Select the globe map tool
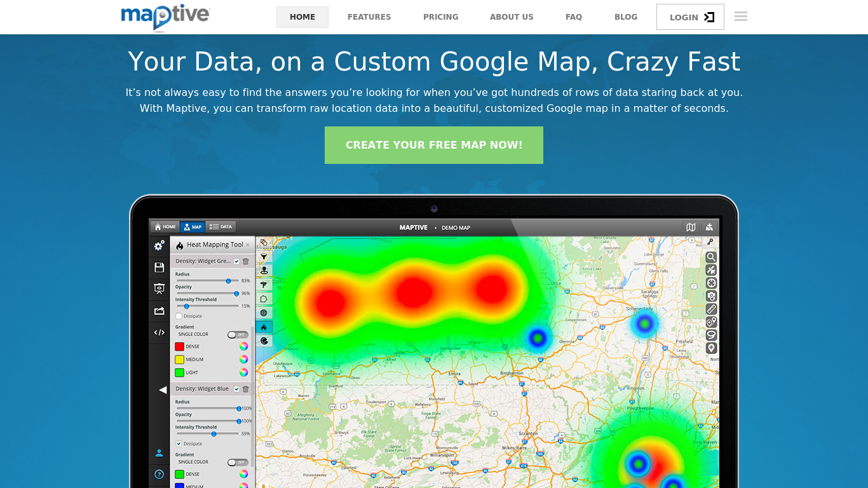868x488 pixels. tap(264, 313)
